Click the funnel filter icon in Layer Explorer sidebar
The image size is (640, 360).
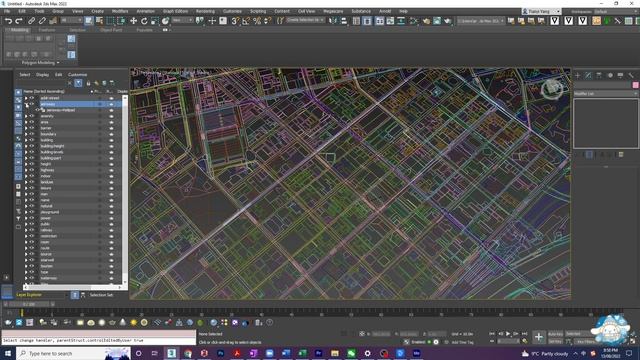click(x=18, y=219)
